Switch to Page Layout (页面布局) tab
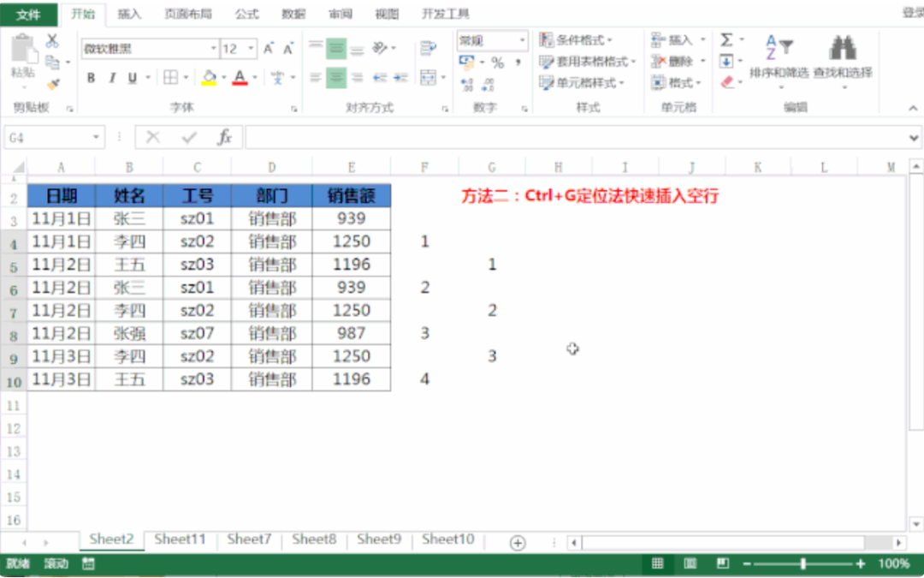Image resolution: width=924 pixels, height=578 pixels. [x=187, y=15]
